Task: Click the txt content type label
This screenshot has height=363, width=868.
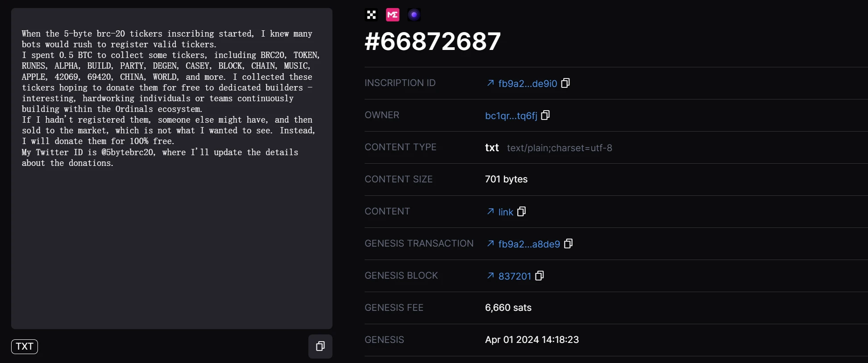Action: coord(492,148)
